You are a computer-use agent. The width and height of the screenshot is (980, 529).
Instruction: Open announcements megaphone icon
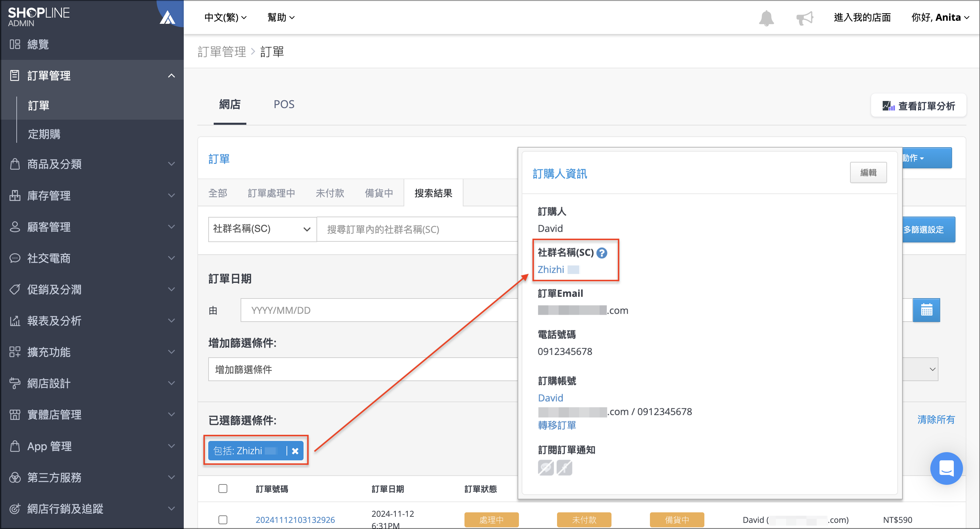[x=805, y=18]
